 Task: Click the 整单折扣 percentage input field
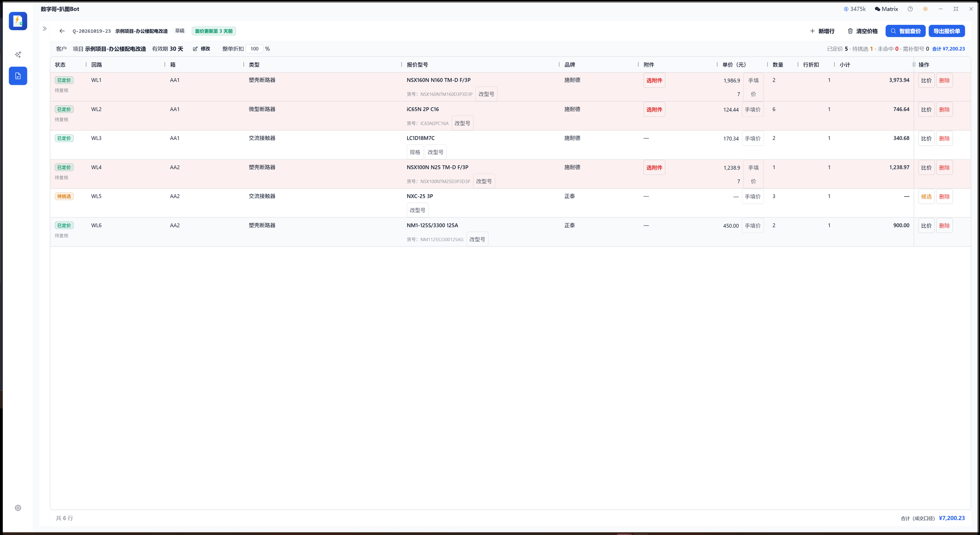254,49
